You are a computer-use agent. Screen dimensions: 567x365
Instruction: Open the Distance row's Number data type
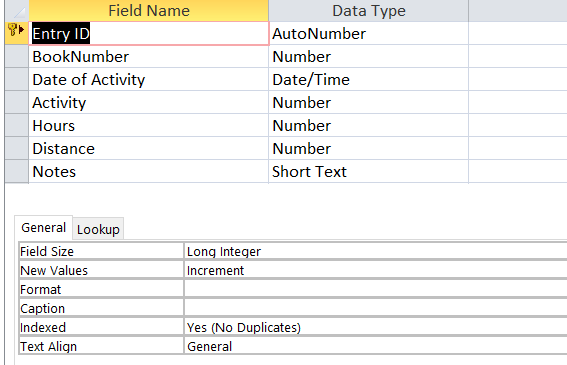coord(368,149)
